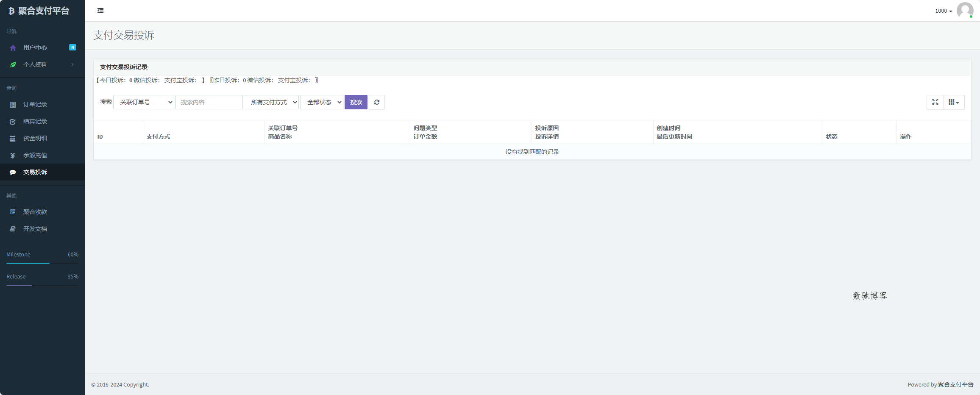Click the QR icon beside 聚合收款
This screenshot has height=395, width=980.
(13, 212)
